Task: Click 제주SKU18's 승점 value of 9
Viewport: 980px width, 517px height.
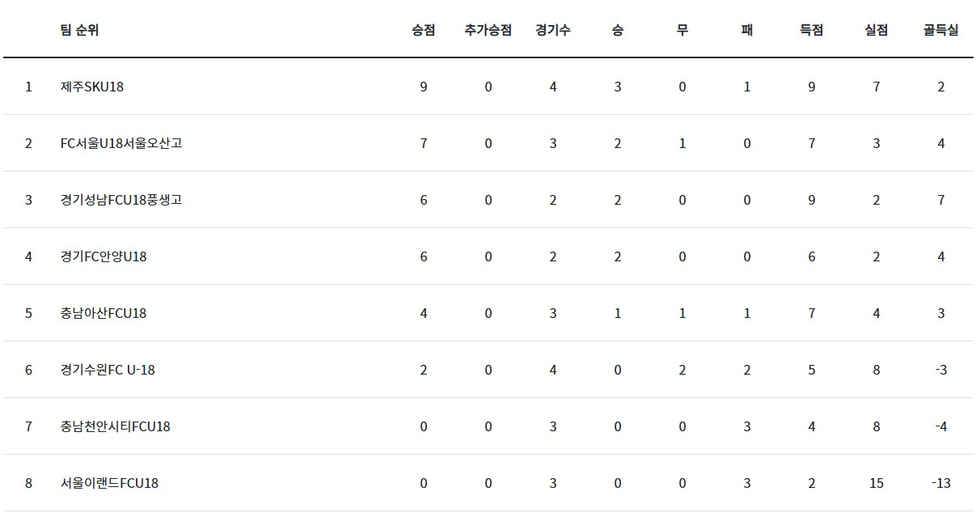Action: click(424, 87)
